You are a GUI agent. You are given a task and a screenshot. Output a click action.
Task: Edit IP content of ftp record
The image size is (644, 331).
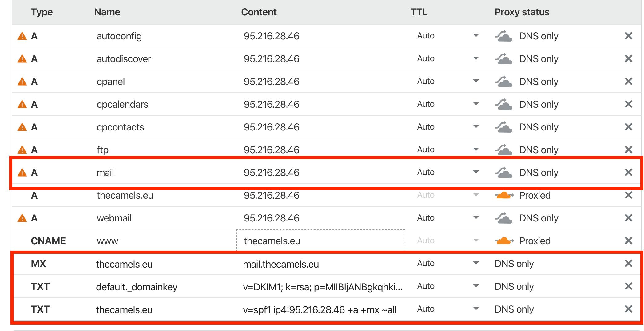[272, 150]
